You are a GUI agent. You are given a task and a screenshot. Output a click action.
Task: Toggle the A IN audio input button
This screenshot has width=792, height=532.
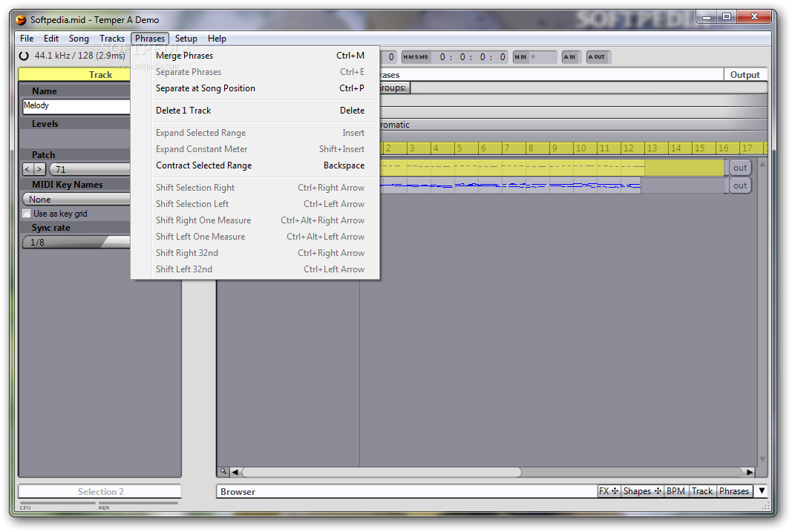click(570, 57)
